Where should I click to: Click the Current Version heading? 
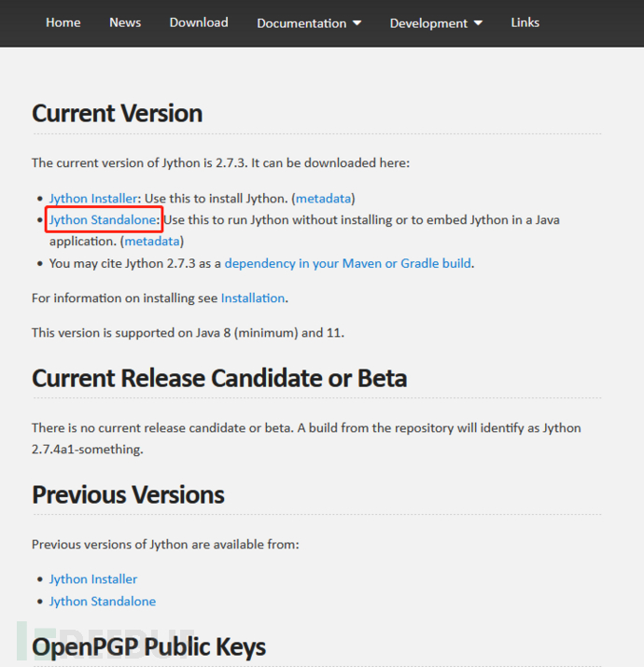click(117, 114)
